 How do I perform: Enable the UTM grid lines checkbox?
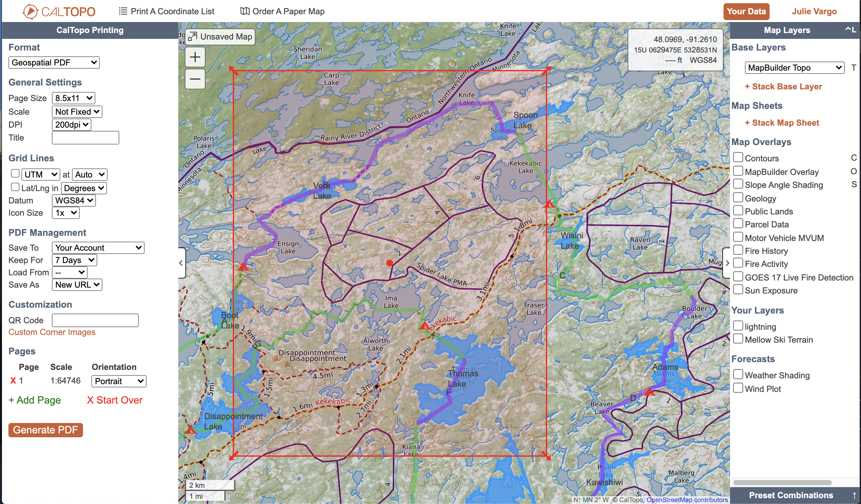15,174
